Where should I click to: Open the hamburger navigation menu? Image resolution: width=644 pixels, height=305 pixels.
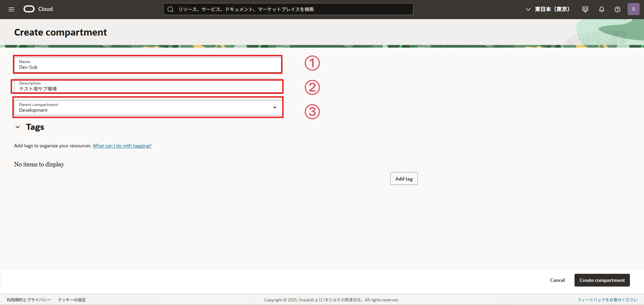(11, 9)
